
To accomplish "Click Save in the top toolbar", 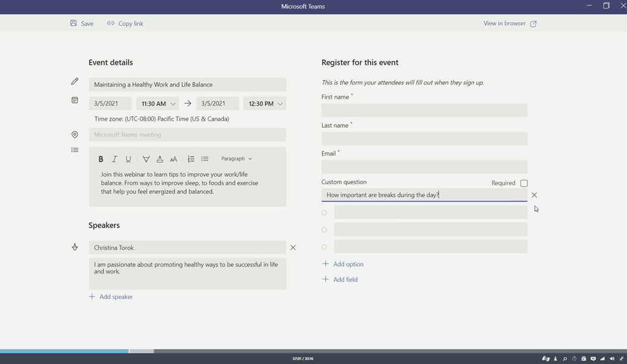I will [x=82, y=23].
